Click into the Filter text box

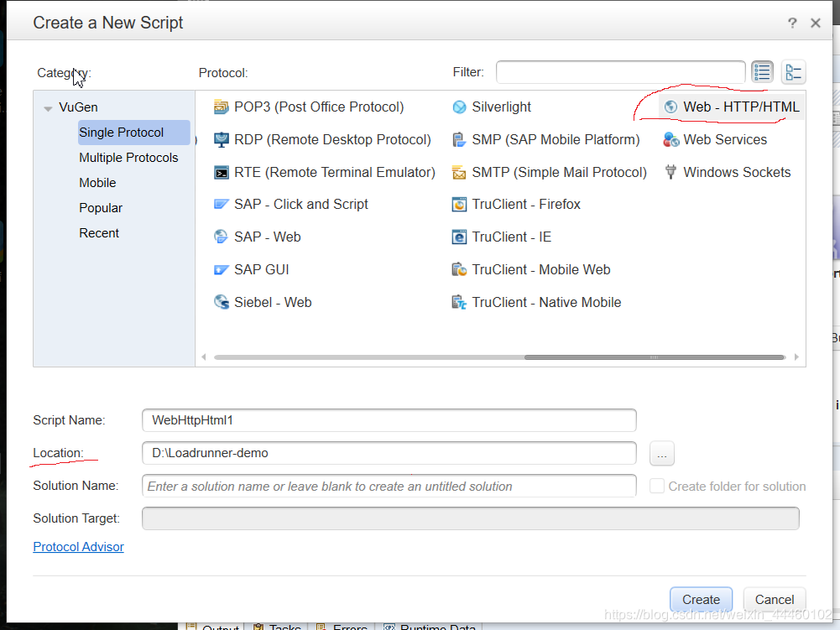pos(620,72)
